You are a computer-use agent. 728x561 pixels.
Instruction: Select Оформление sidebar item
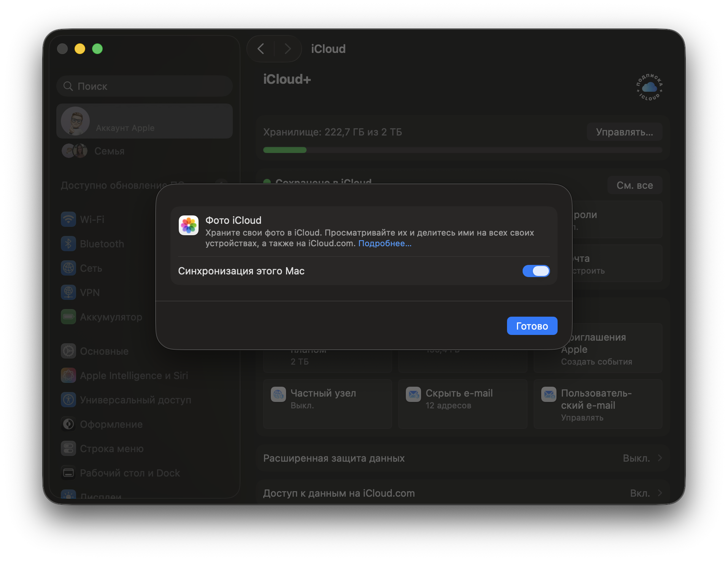(145, 424)
